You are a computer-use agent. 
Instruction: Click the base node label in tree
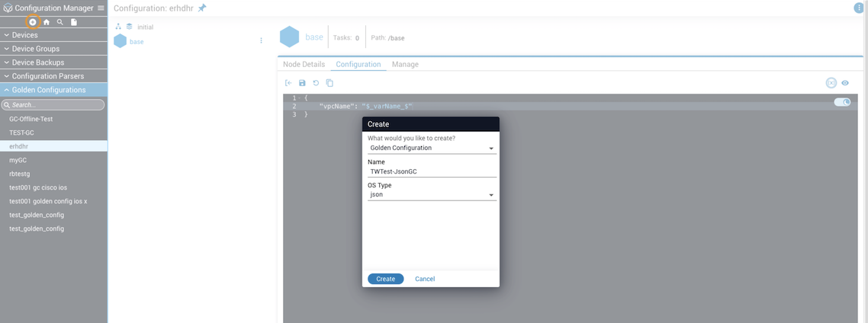[137, 41]
